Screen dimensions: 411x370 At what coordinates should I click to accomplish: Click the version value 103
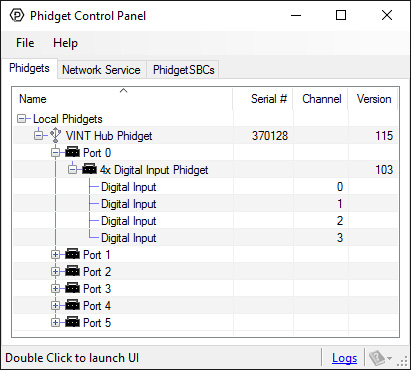pyautogui.click(x=384, y=170)
